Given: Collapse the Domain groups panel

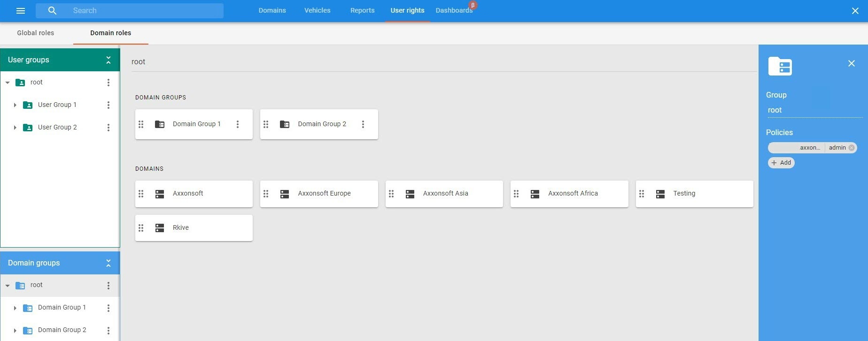Looking at the screenshot, I should (108, 263).
